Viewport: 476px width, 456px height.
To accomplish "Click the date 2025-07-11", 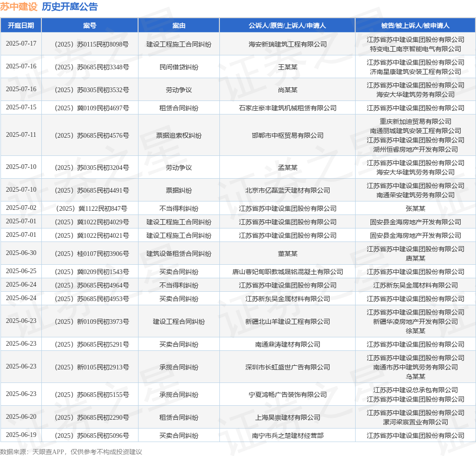I will coord(21,134).
